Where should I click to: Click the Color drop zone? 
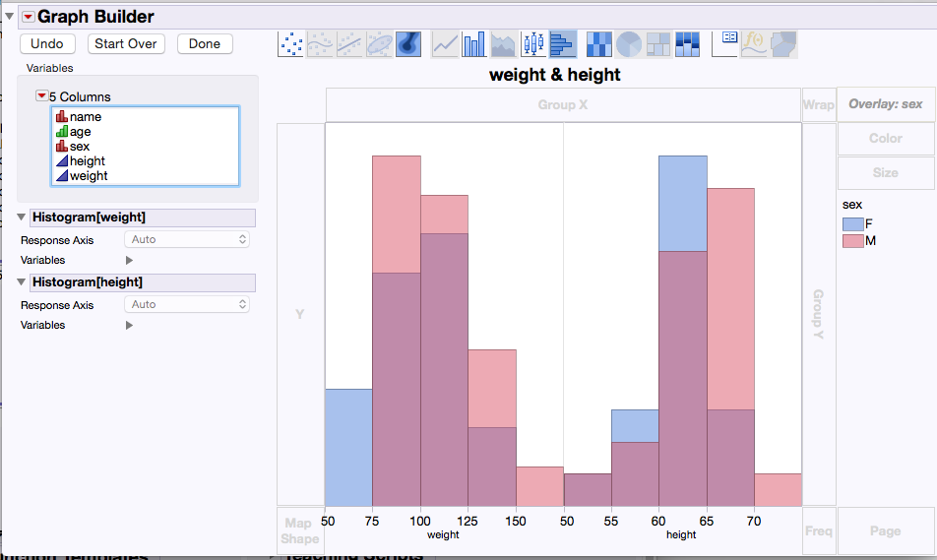pos(886,138)
